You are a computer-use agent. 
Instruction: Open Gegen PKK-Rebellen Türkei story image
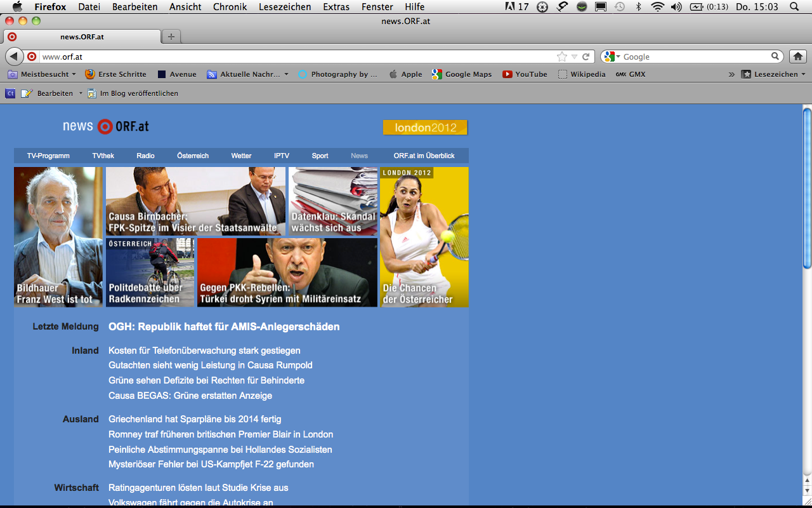pos(287,272)
